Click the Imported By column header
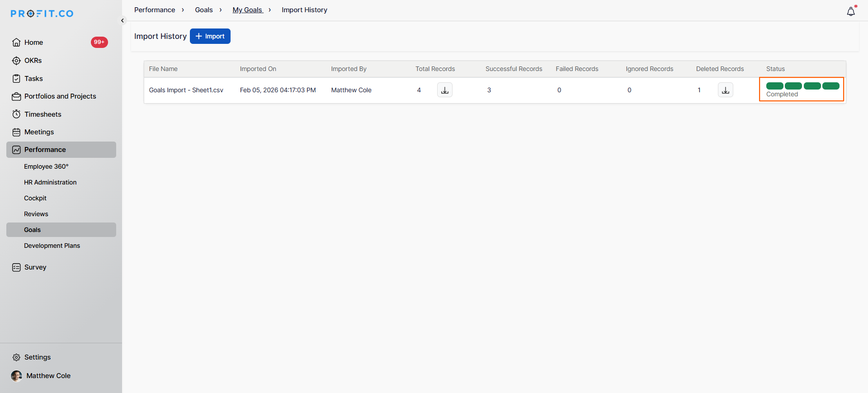Viewport: 868px width, 393px height. click(x=349, y=69)
